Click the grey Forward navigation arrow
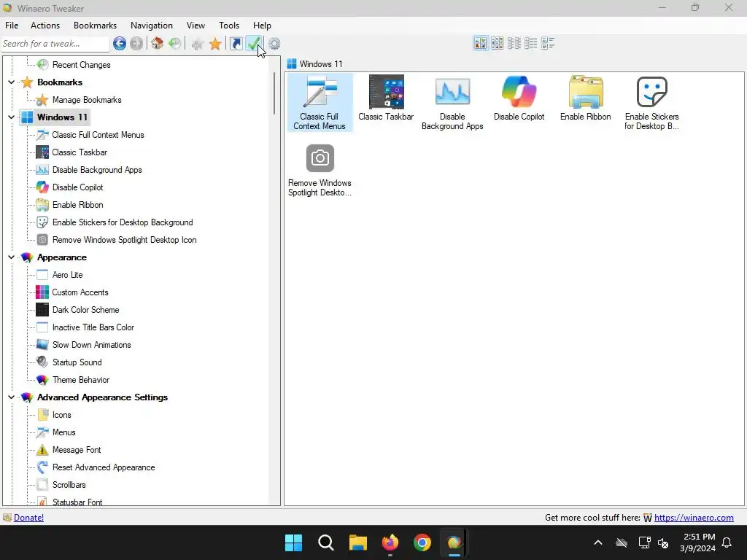The width and height of the screenshot is (747, 560). click(x=136, y=44)
